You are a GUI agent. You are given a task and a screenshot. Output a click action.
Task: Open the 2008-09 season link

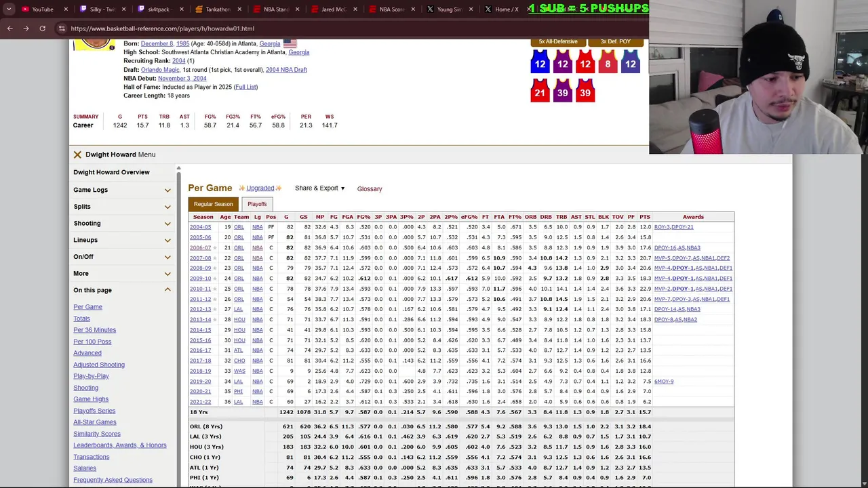point(200,268)
